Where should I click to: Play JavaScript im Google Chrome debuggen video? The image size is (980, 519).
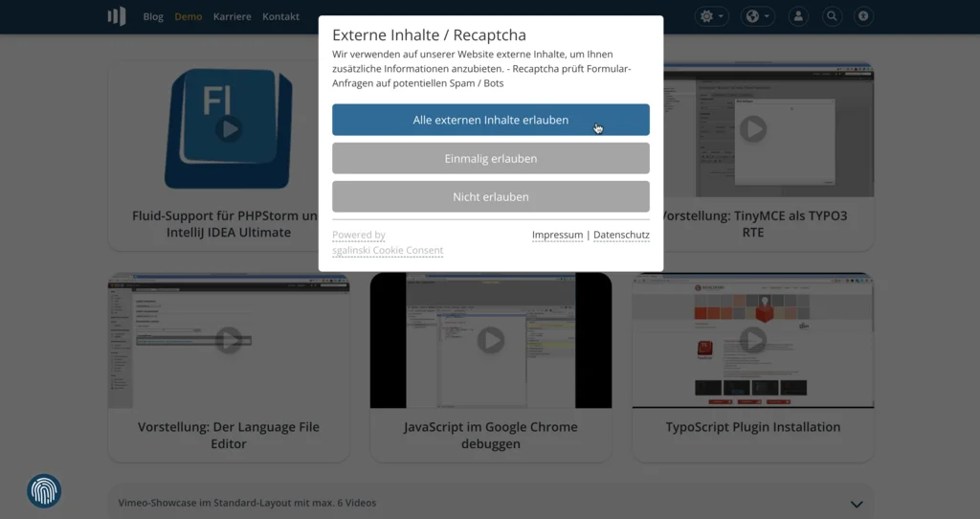click(x=490, y=340)
